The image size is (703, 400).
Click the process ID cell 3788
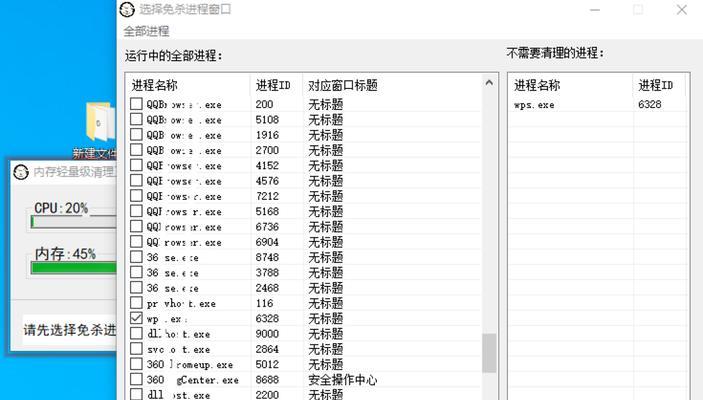[x=267, y=272]
